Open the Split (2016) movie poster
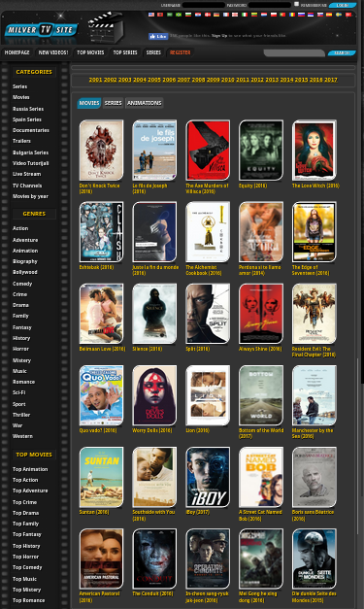The image size is (364, 609). (208, 314)
